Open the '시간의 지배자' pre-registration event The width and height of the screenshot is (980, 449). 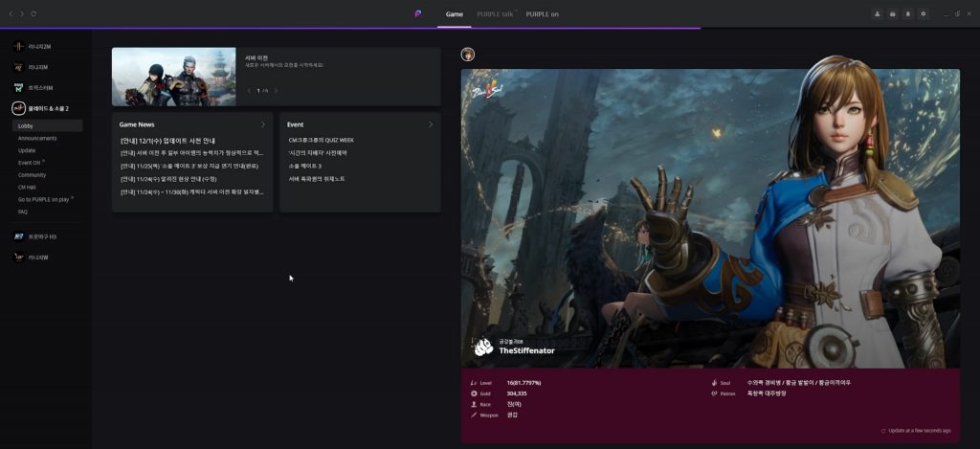coord(318,152)
